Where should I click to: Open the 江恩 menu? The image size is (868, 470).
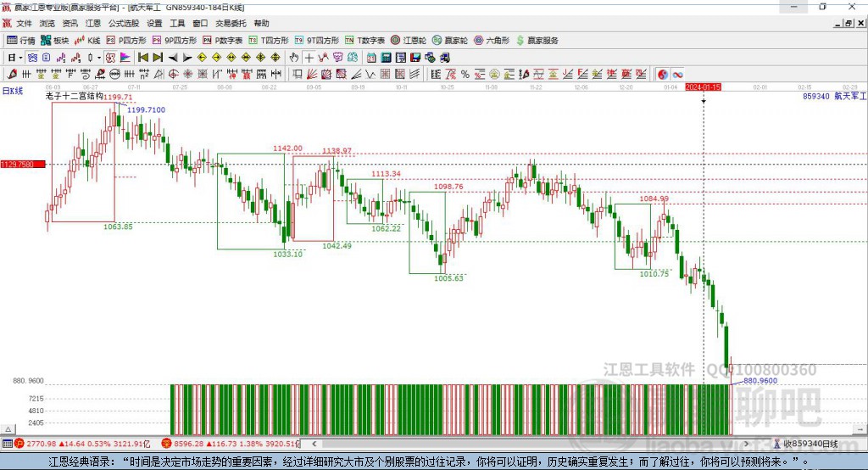click(x=93, y=24)
